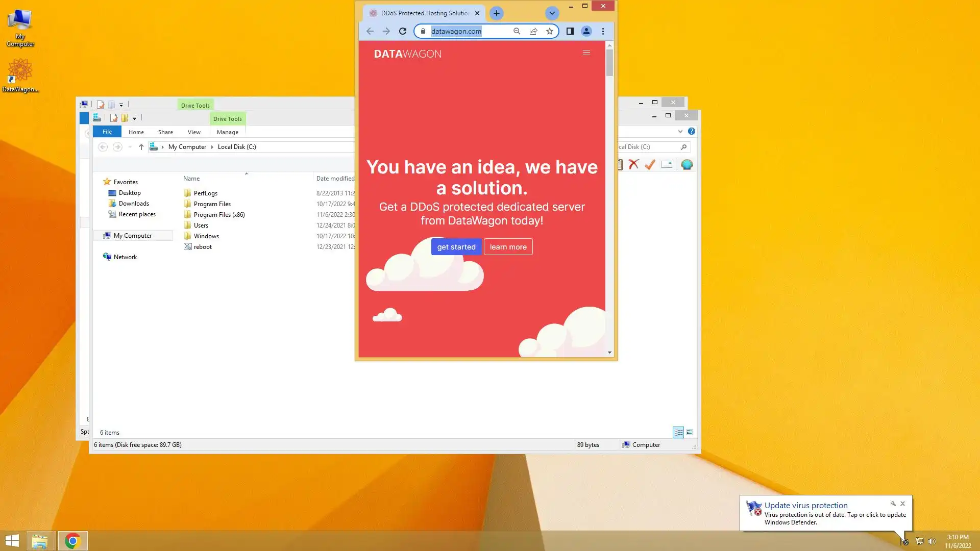
Task: Expand the Explorer ribbon chevron
Action: coord(680,131)
